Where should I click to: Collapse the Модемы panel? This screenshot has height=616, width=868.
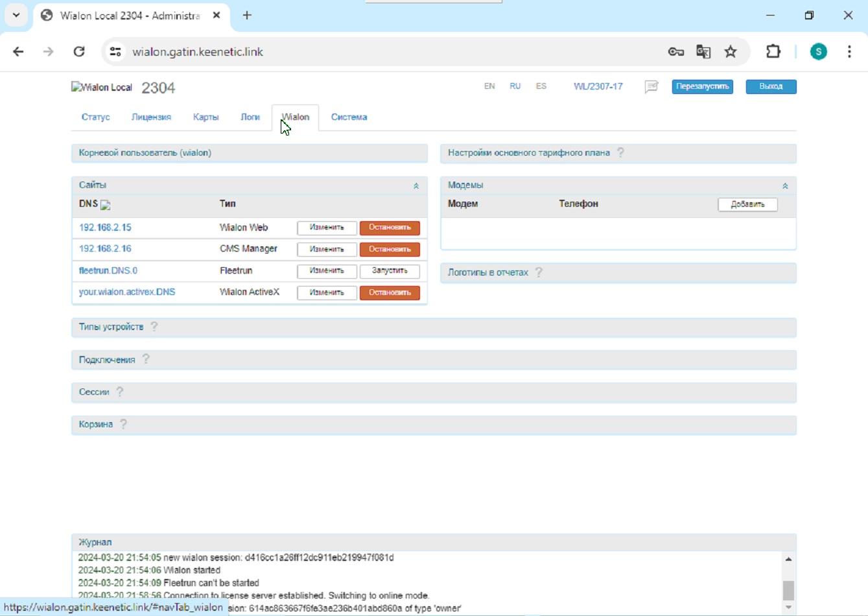(x=785, y=186)
